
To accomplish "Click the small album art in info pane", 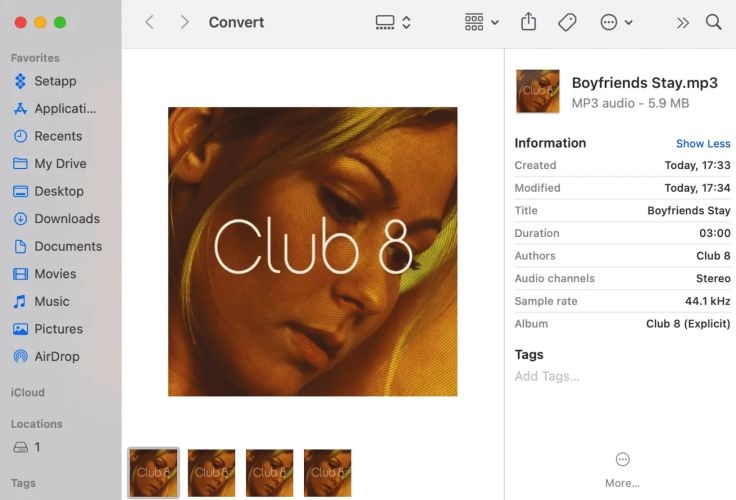I will tap(538, 91).
